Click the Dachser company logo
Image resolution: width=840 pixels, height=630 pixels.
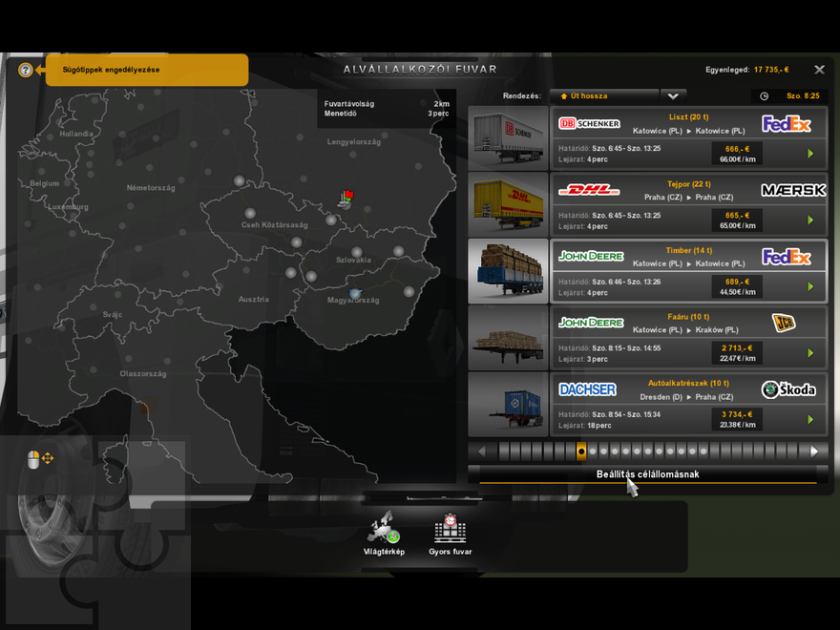pos(587,389)
